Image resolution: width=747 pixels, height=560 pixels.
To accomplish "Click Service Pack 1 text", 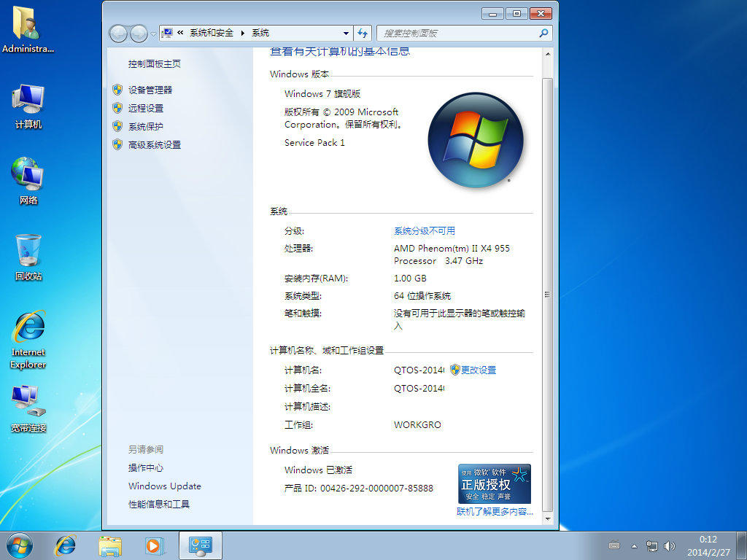I will (x=314, y=142).
